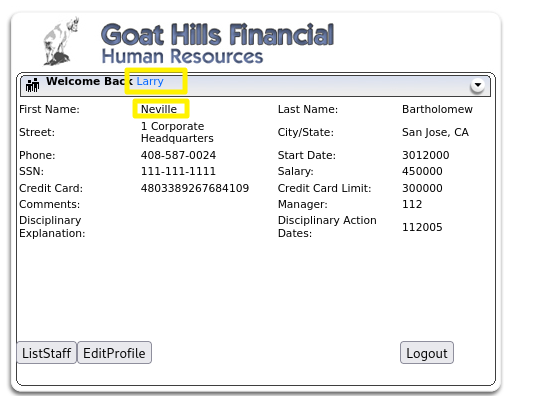Click the Last Name: label
This screenshot has height=406, width=543.
point(308,109)
